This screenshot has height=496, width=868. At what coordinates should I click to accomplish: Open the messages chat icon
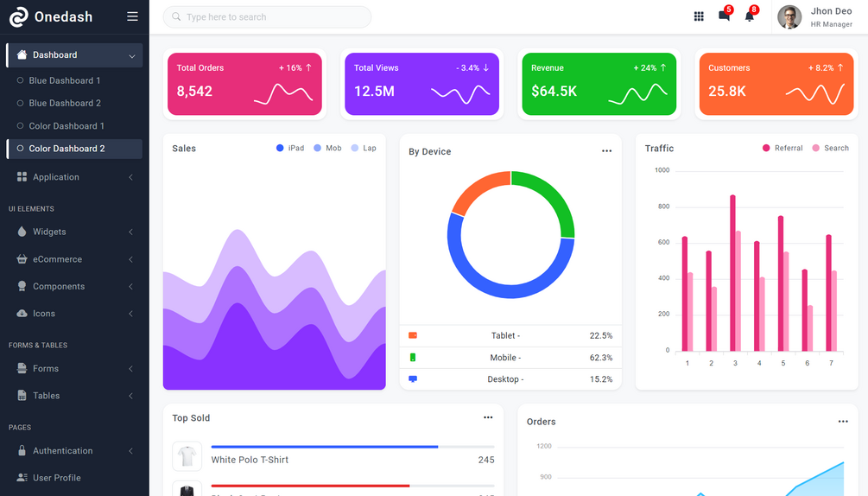(724, 16)
